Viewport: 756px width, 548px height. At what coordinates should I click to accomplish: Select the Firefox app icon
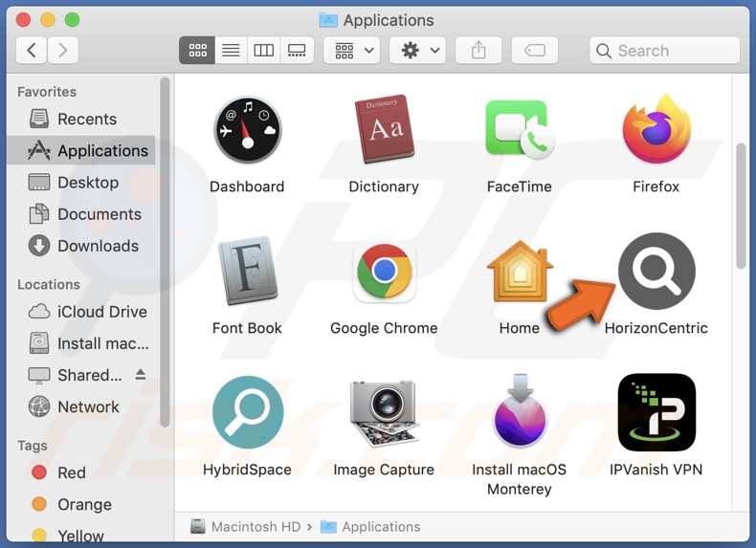[656, 129]
